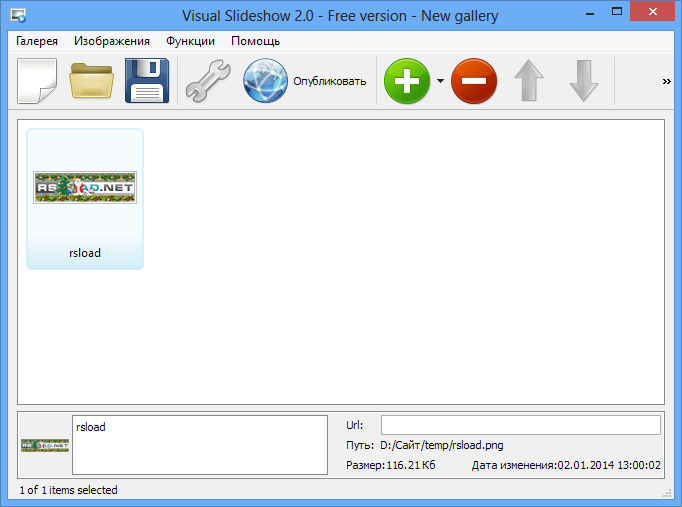
Task: Add images with green plus button
Action: tap(407, 81)
